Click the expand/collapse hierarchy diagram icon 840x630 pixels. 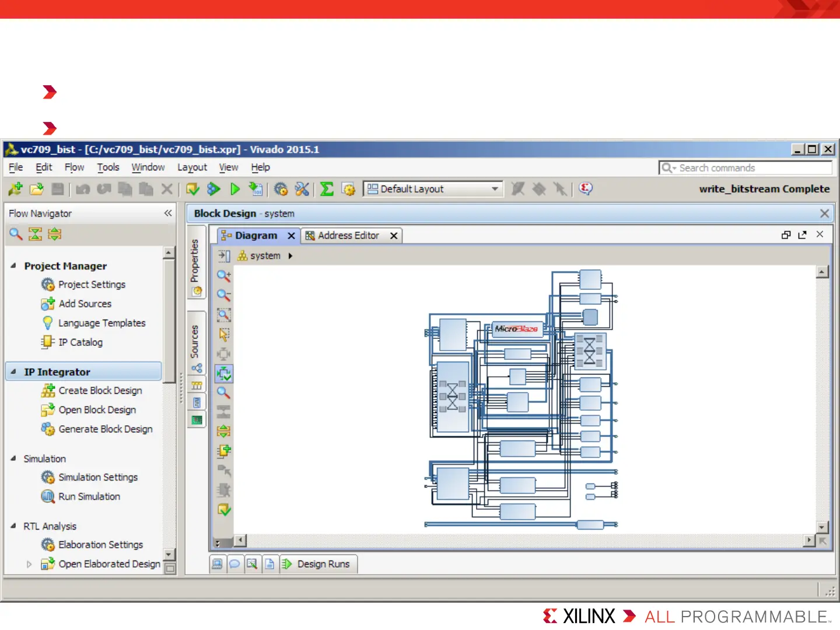(224, 432)
